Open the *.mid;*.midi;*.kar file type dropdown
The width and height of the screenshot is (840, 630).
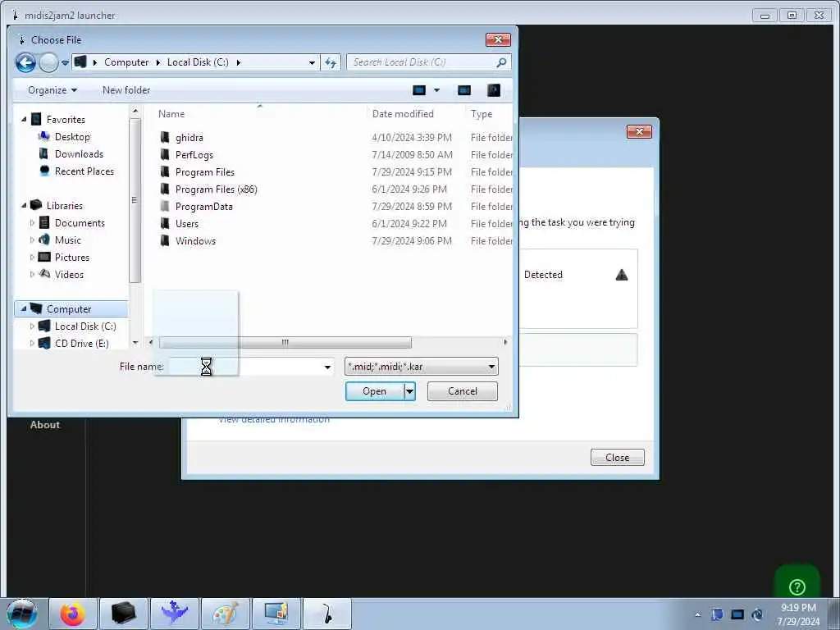coord(422,367)
